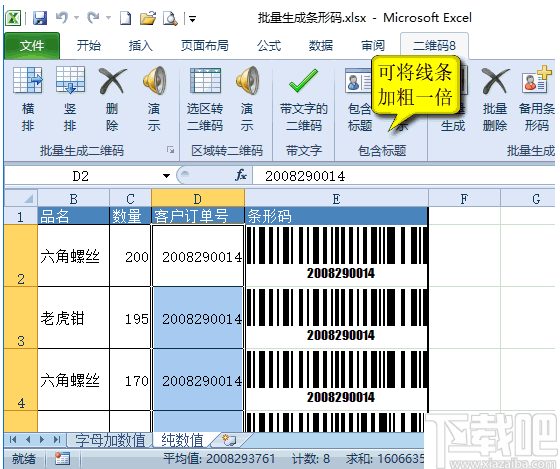560x469 pixels.
Task: Click the Name Box showing D2
Action: click(x=81, y=176)
